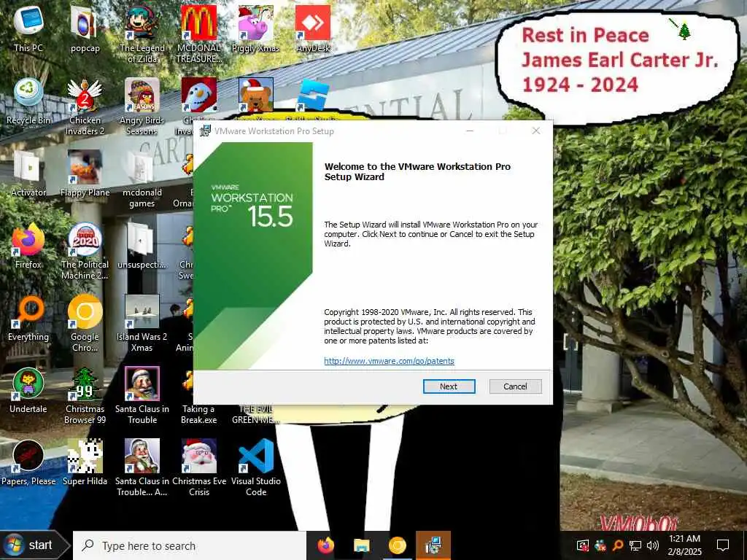Click the Type here to search box
The image size is (747, 560).
(x=190, y=545)
